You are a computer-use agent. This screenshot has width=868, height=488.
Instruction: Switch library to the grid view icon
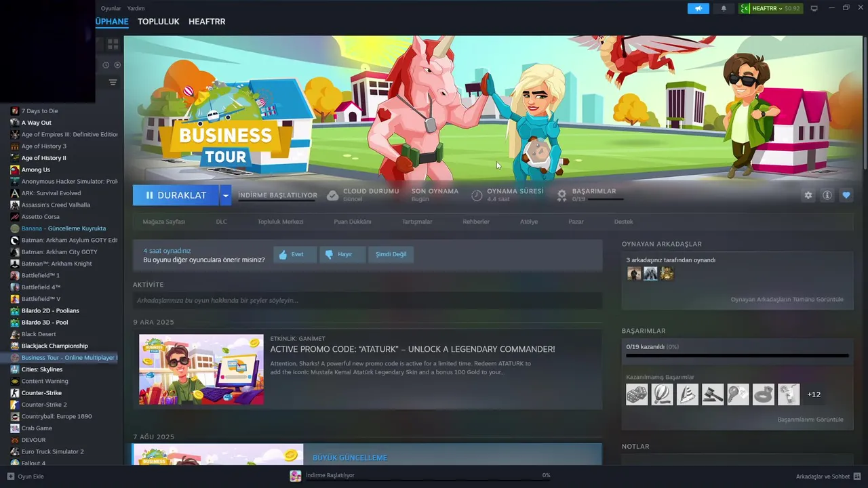113,44
